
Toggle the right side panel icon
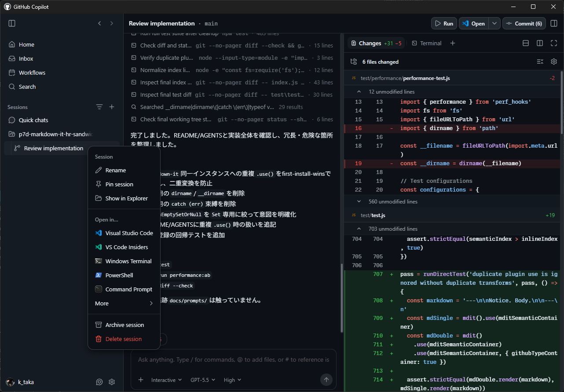554,23
